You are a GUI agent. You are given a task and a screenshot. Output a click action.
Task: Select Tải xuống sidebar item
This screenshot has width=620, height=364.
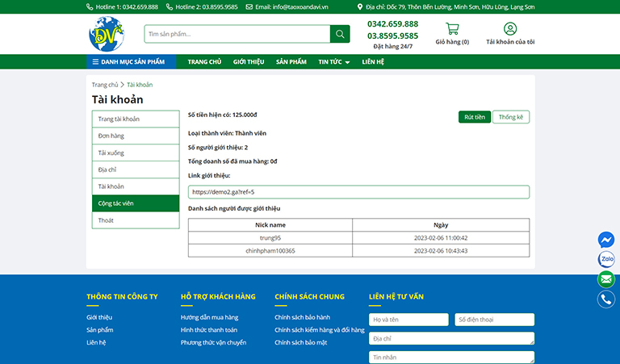[x=136, y=153]
